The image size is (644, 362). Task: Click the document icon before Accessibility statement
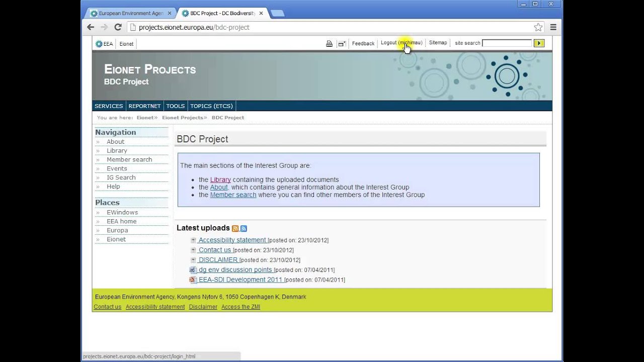click(193, 240)
